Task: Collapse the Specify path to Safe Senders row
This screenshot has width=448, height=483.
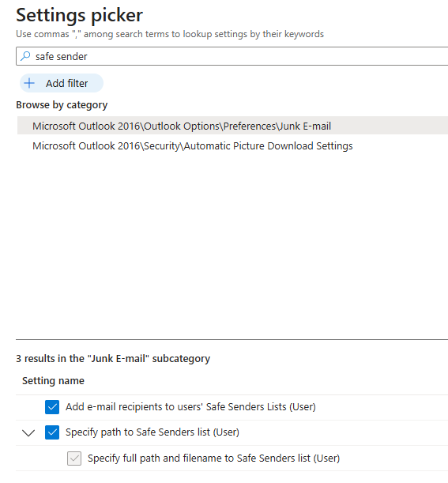Action: [28, 432]
